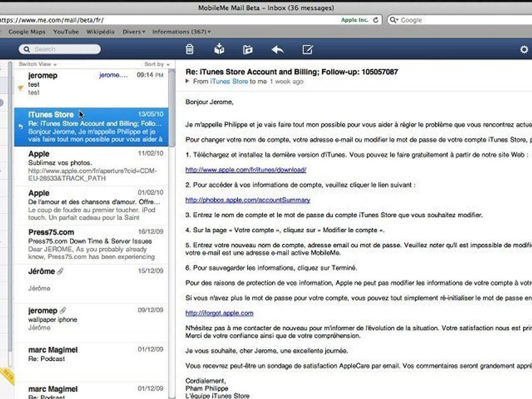Viewport: 532px width, 399px height.
Task: Click the compose new message icon
Action: [x=308, y=49]
